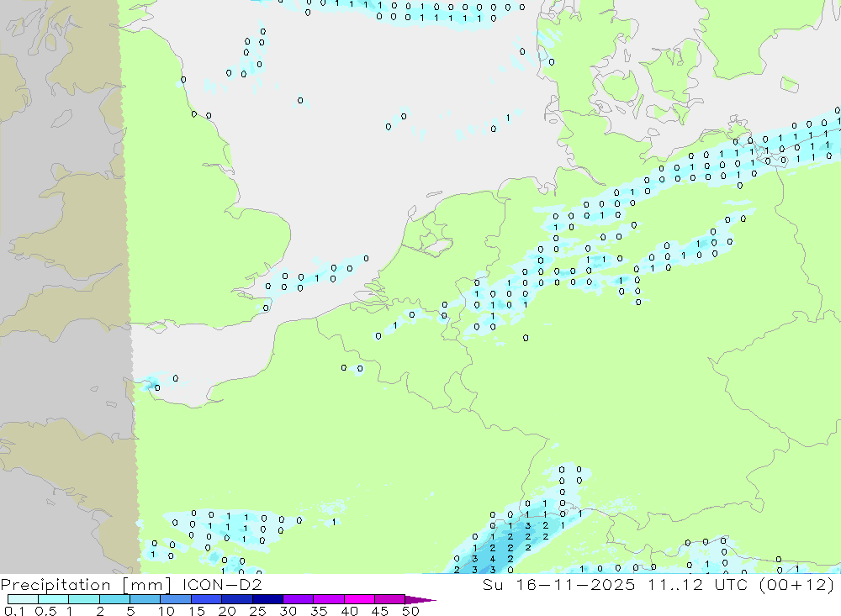Click the 'ICON-D2' model name label

click(222, 584)
